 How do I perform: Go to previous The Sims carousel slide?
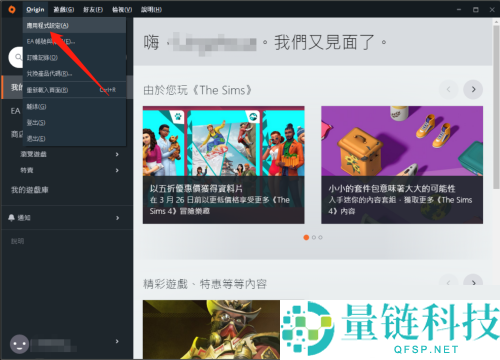click(x=448, y=89)
